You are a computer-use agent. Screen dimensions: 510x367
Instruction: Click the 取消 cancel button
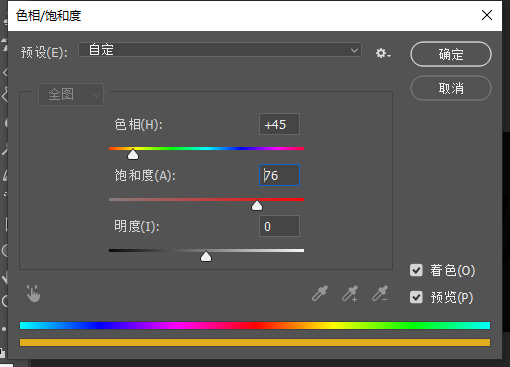[451, 88]
